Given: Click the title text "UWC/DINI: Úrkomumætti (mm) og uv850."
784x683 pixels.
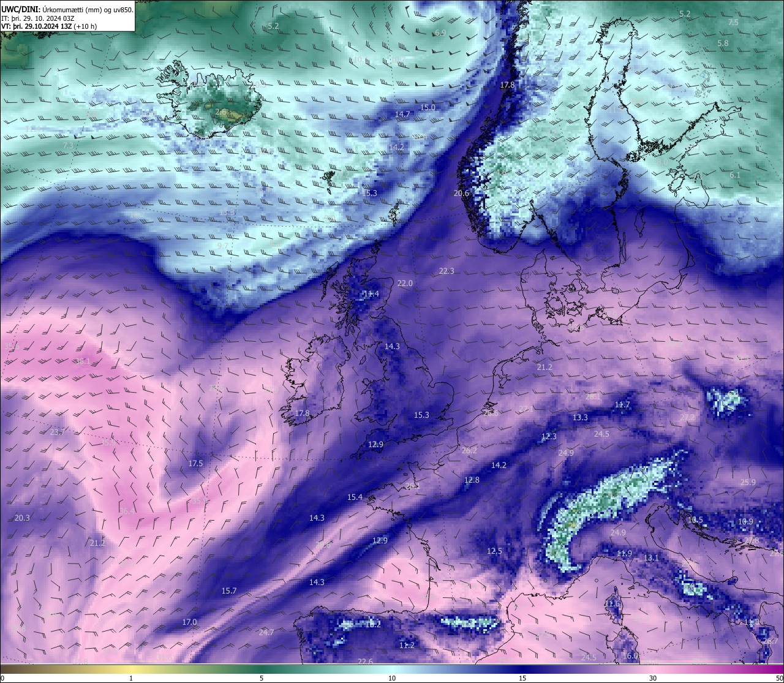Looking at the screenshot, I should pos(67,10).
